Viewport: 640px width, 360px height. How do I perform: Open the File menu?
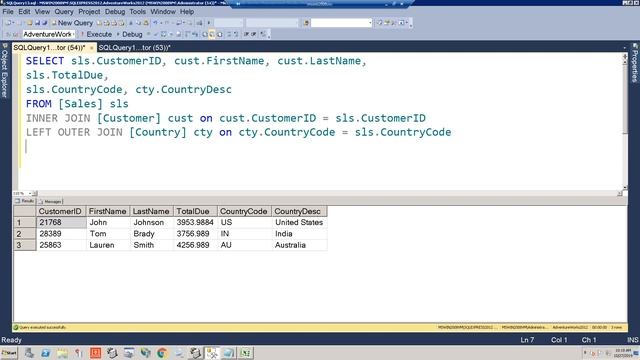[8, 11]
